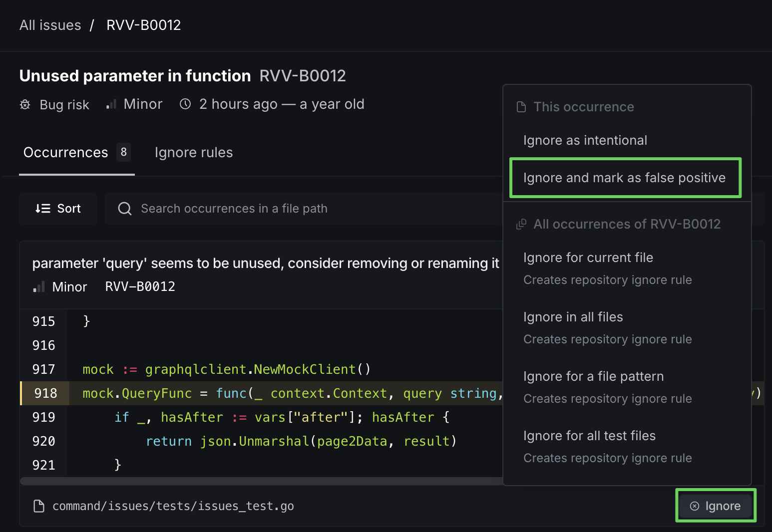Choose Ignore in all files option
Image resolution: width=772 pixels, height=532 pixels.
tap(573, 317)
